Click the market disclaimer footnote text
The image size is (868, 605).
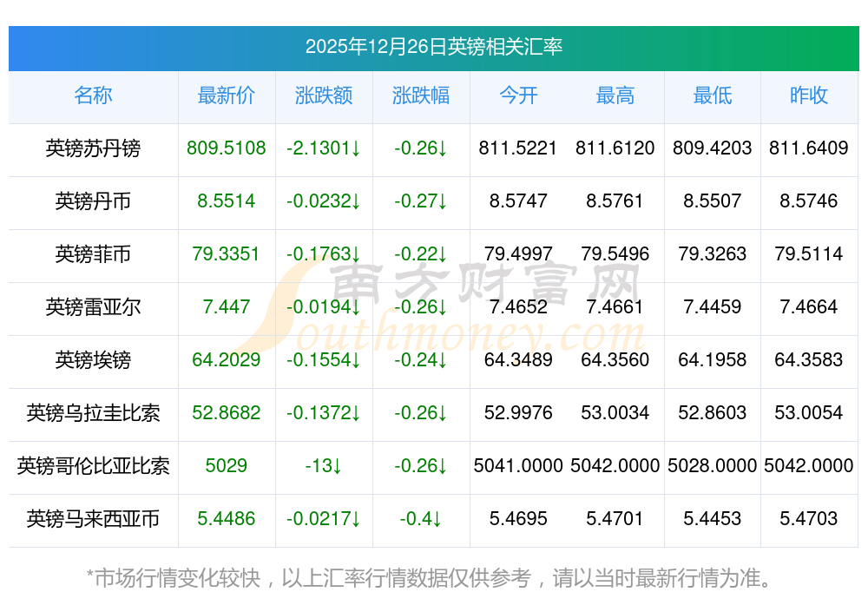click(x=430, y=578)
